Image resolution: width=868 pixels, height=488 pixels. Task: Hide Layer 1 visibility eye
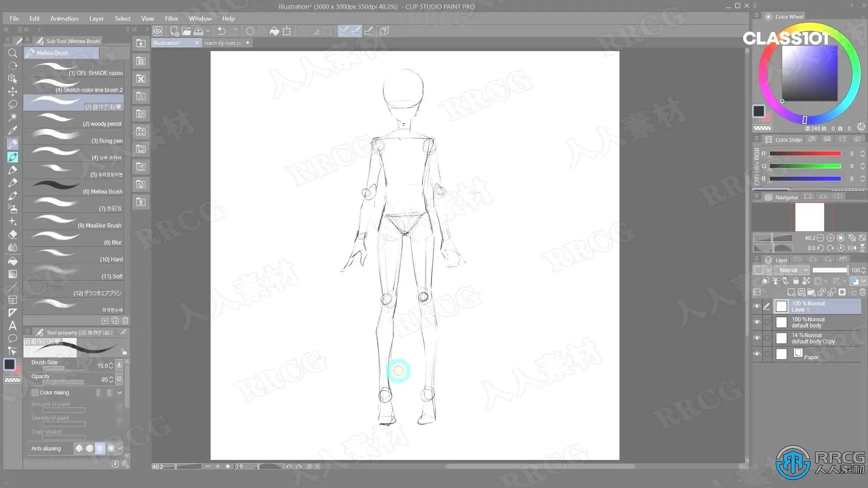[757, 306]
